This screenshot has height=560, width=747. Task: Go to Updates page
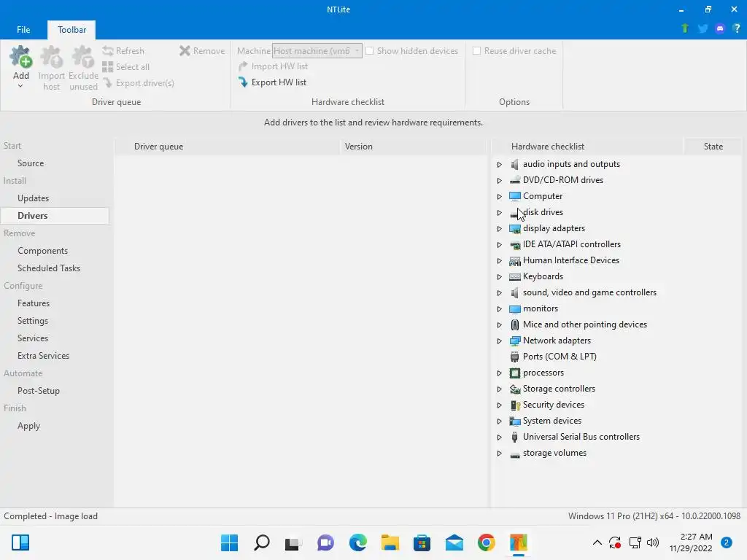(x=33, y=198)
